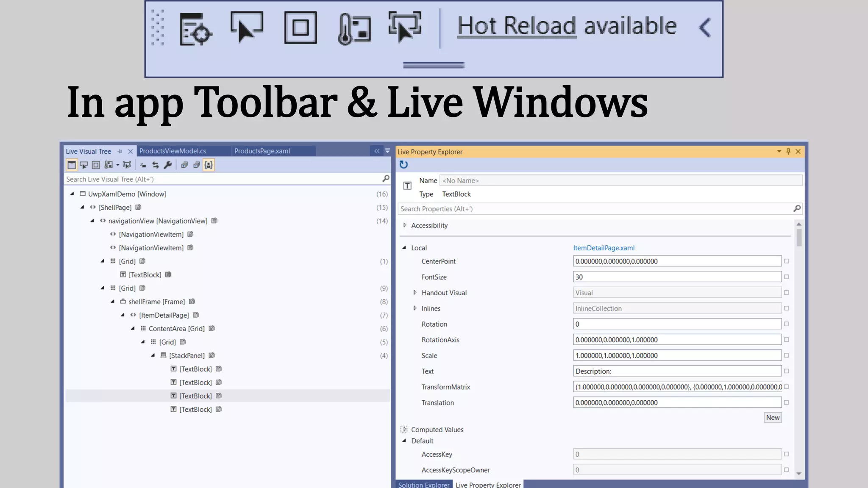Click Go to Live Visual Tree icon in in-app toolbar
This screenshot has width=868, height=488.
[x=195, y=28]
